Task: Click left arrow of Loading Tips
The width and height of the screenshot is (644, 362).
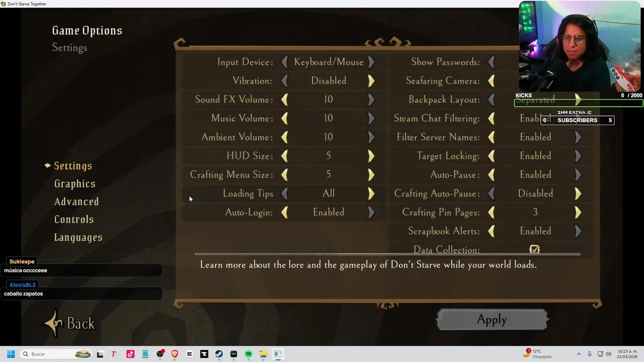Action: 285,194
